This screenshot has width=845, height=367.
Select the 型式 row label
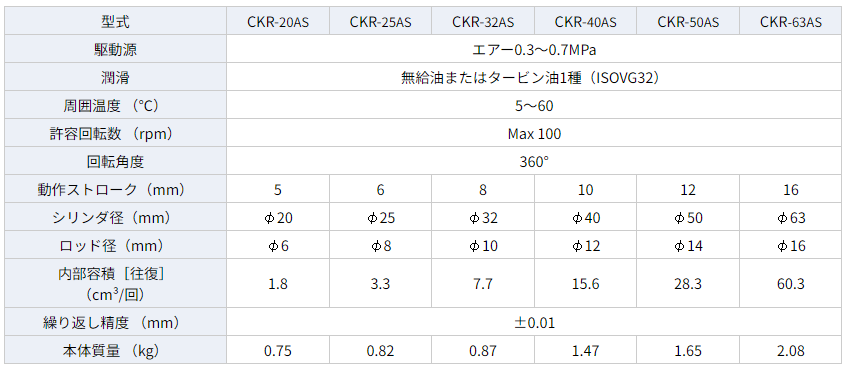coord(115,22)
